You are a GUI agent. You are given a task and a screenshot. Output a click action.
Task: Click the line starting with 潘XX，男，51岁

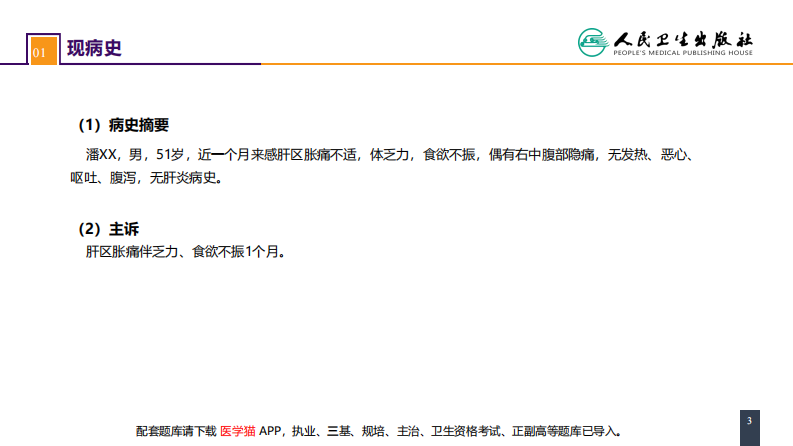click(390, 155)
